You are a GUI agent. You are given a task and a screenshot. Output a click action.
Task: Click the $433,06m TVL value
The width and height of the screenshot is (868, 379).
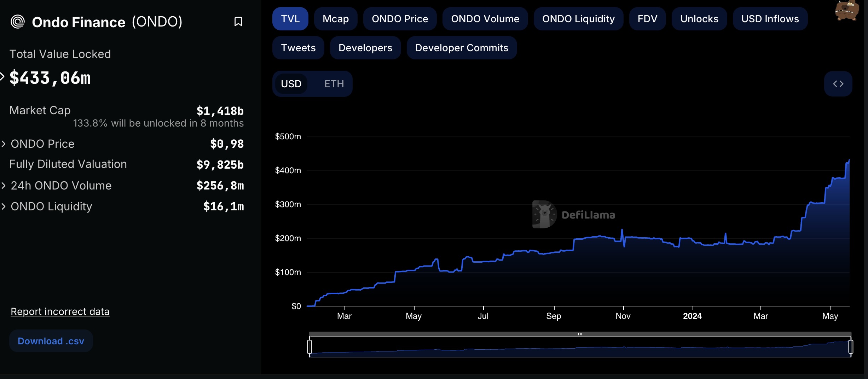click(50, 78)
